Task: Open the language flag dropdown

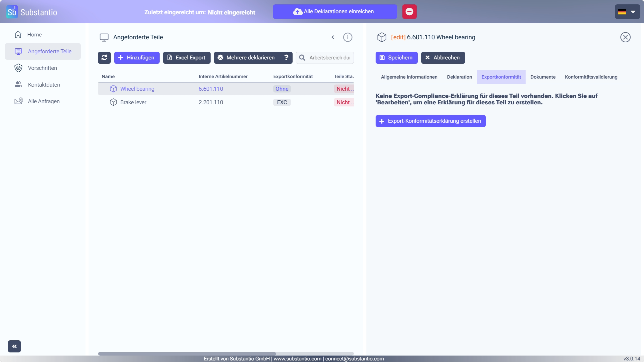Action: (627, 12)
